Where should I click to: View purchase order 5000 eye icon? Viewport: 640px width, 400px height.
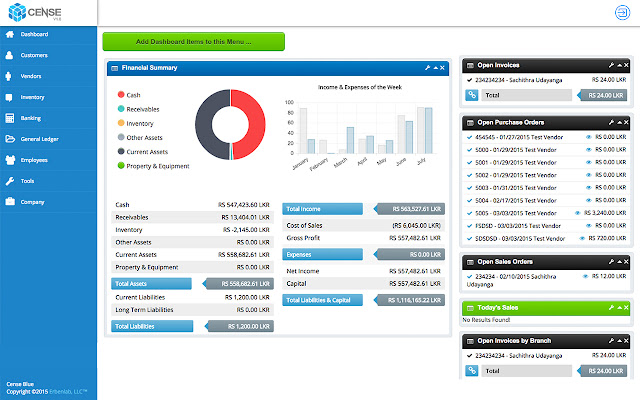click(589, 150)
